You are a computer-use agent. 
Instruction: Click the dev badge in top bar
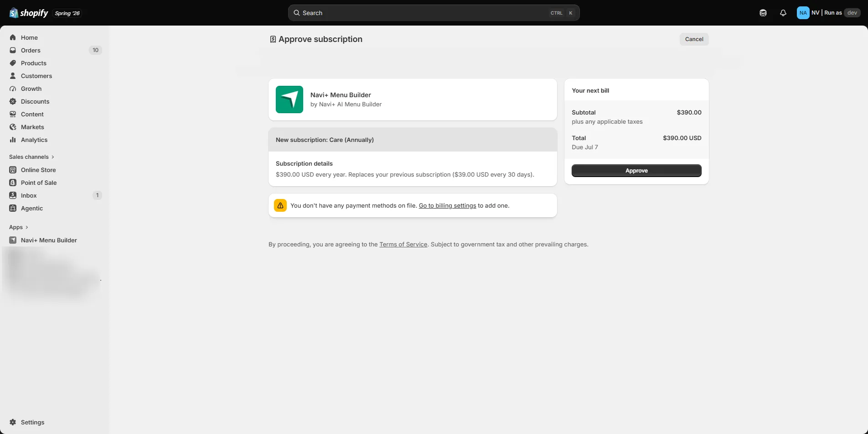(852, 13)
